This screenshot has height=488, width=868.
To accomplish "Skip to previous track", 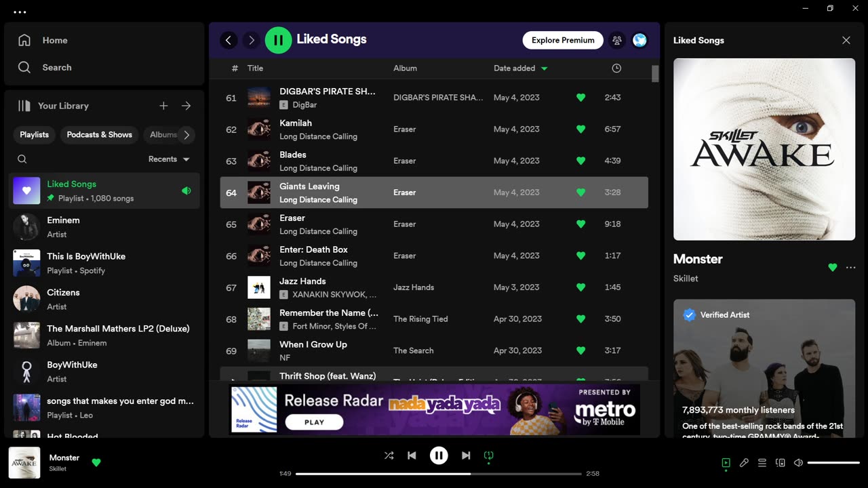I will pos(412,455).
